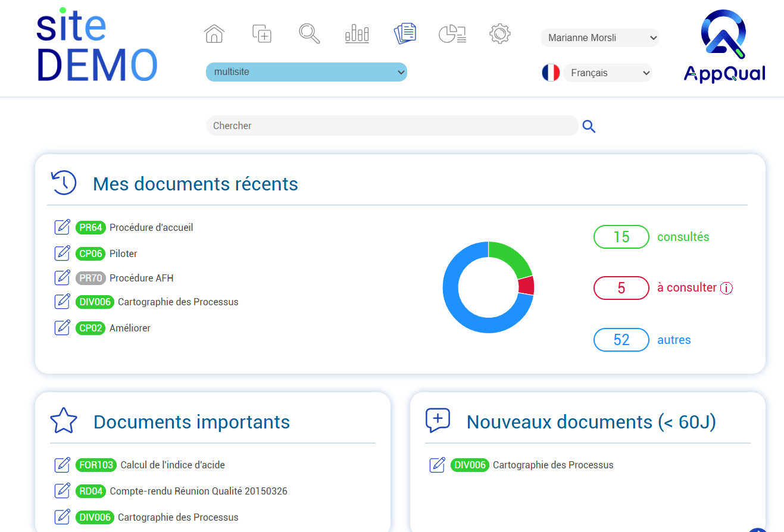Click the Mes documents récents heading
This screenshot has width=784, height=532.
tap(195, 184)
